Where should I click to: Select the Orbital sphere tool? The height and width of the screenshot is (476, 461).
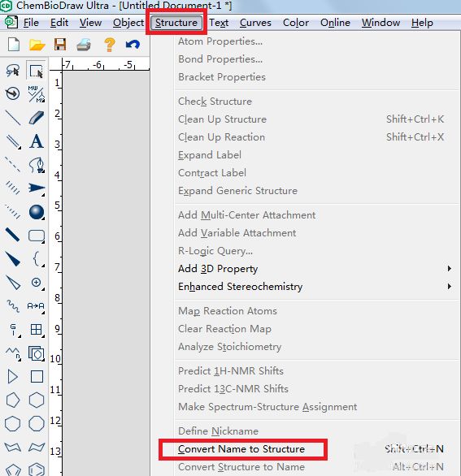pyautogui.click(x=37, y=212)
